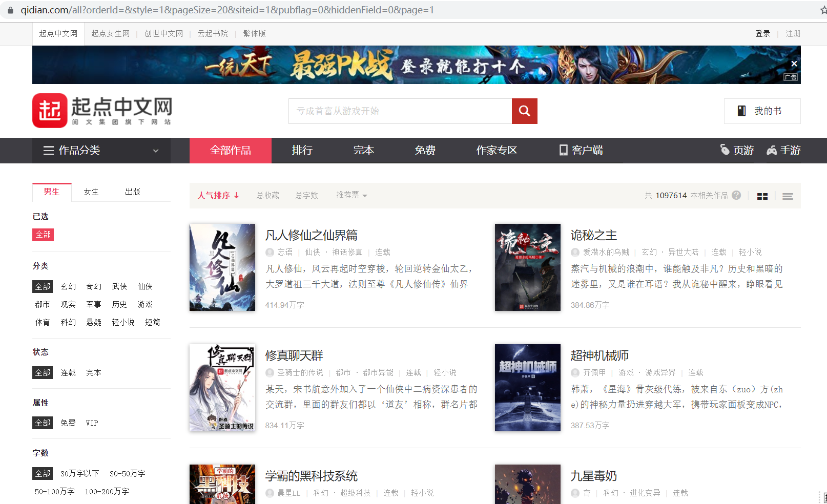Click the padlock site info icon

[10, 10]
